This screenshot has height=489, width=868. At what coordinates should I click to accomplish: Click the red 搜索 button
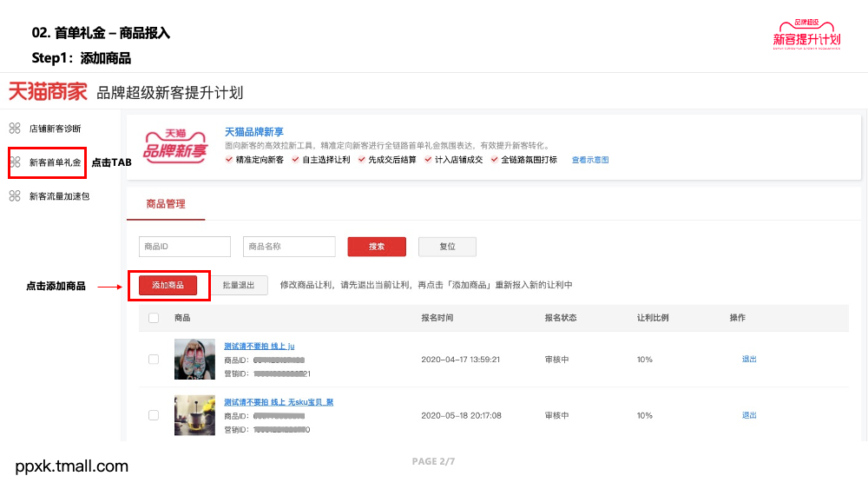[x=377, y=247]
